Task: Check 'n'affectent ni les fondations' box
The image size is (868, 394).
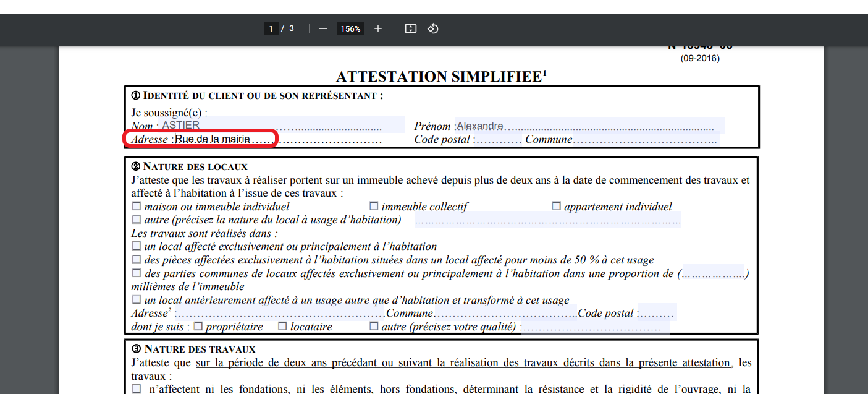Action: click(x=137, y=389)
